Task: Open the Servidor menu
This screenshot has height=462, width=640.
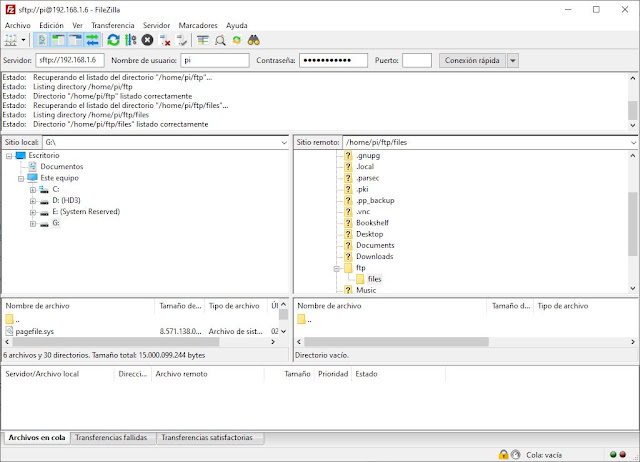Action: (x=156, y=25)
